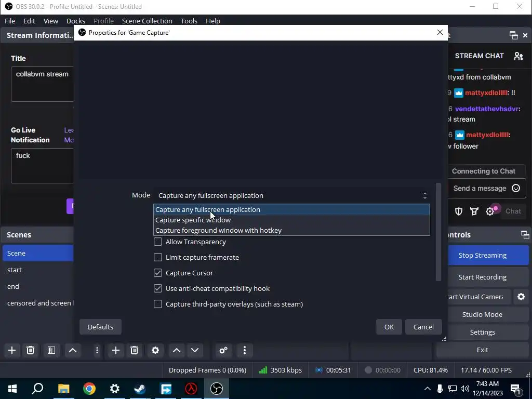Disable anti-cheat compatibility hook checkbox
Viewport: 532px width, 399px height.
pos(158,289)
